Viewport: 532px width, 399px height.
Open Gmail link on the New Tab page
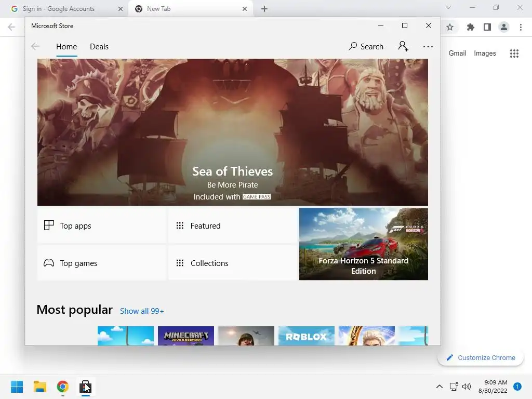457,54
